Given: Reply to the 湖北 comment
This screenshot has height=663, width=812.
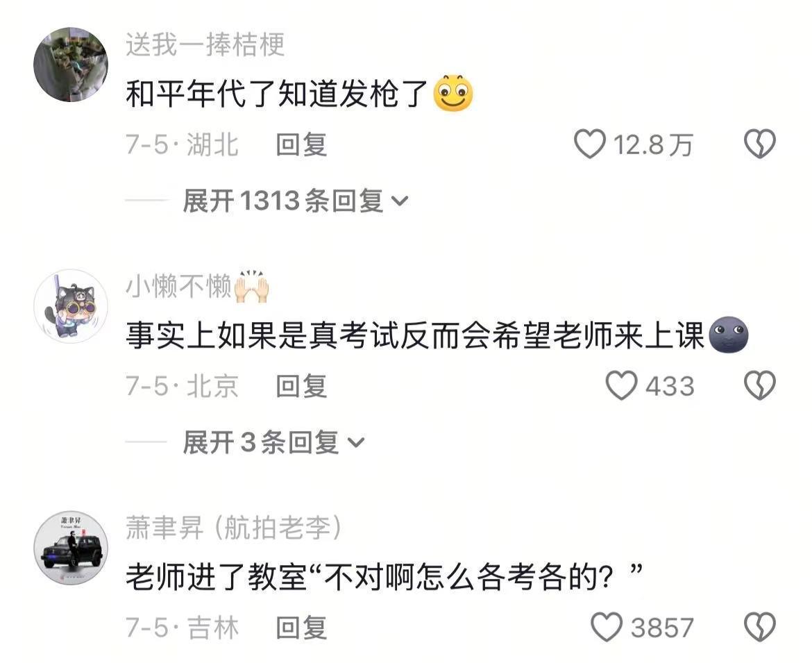Looking at the screenshot, I should 301,144.
